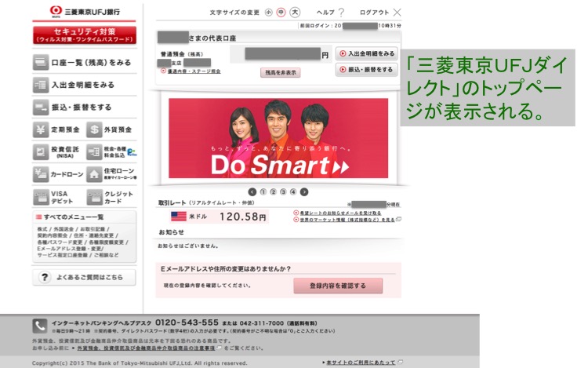Image resolution: width=588 pixels, height=368 pixels.
Task: Click 振込・振替をする button in account panel
Action: point(367,69)
